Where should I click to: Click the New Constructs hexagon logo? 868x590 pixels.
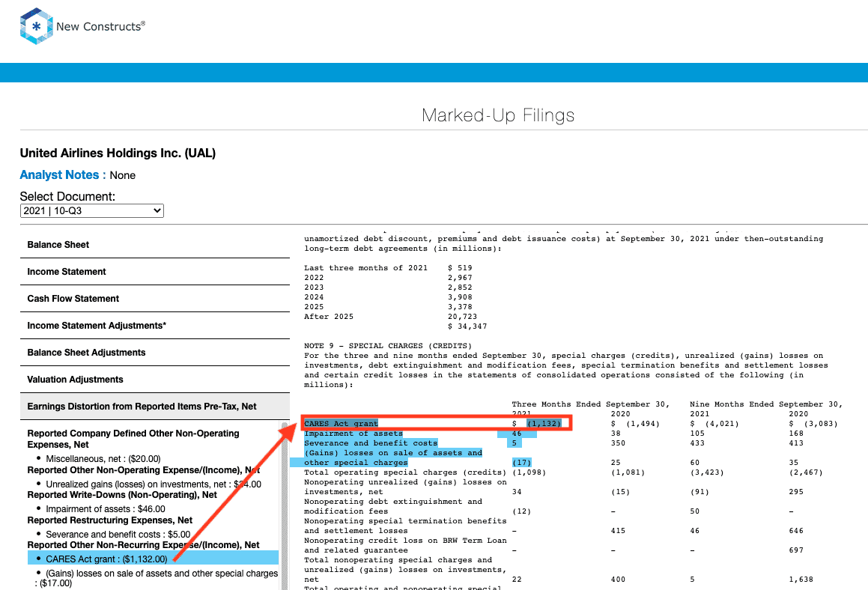tap(37, 26)
